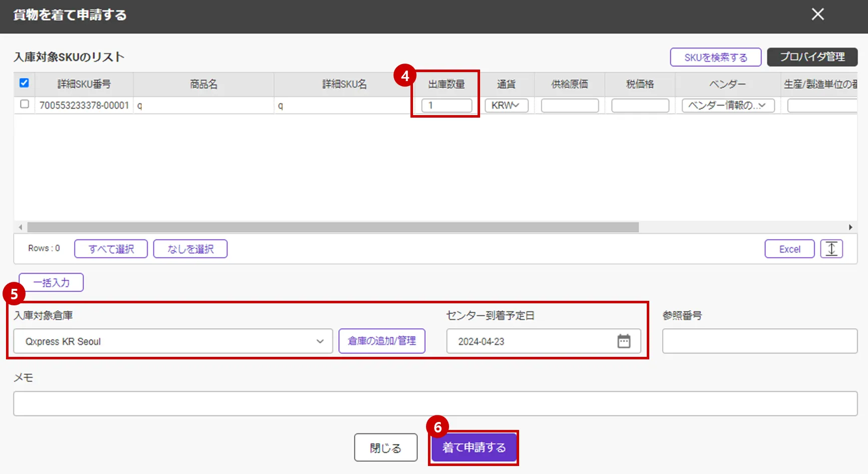Open the ベンダー情報 vendor dropdown

click(728, 106)
